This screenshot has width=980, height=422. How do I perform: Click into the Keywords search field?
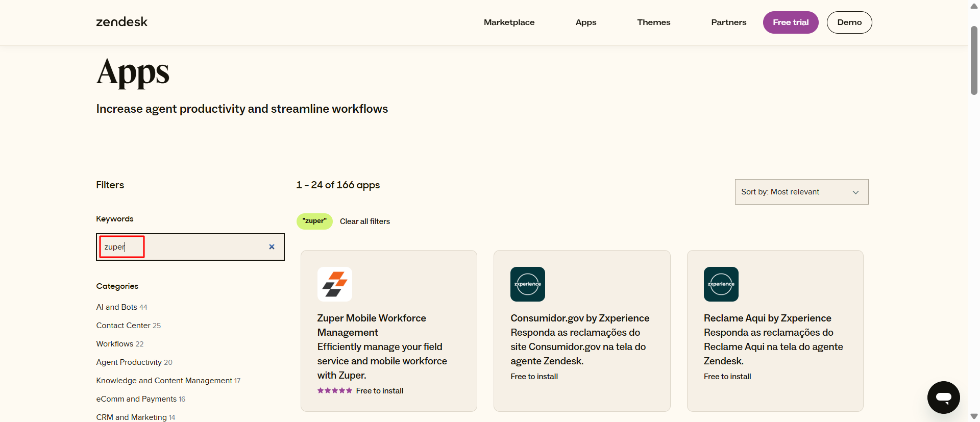[x=190, y=247]
